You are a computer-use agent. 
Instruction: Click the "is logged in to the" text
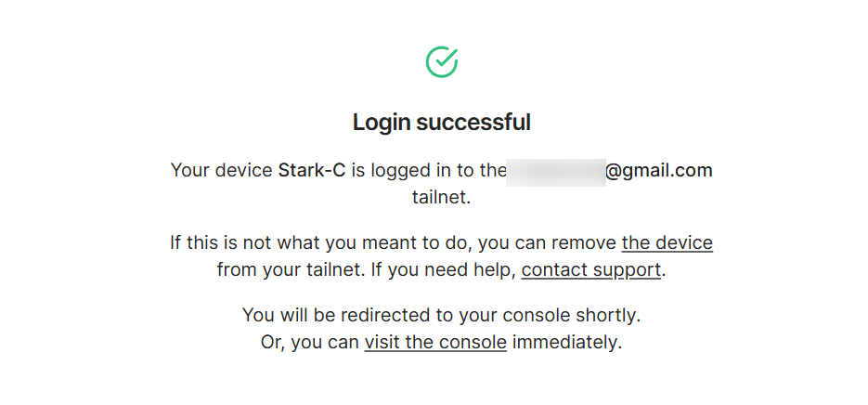coord(428,171)
